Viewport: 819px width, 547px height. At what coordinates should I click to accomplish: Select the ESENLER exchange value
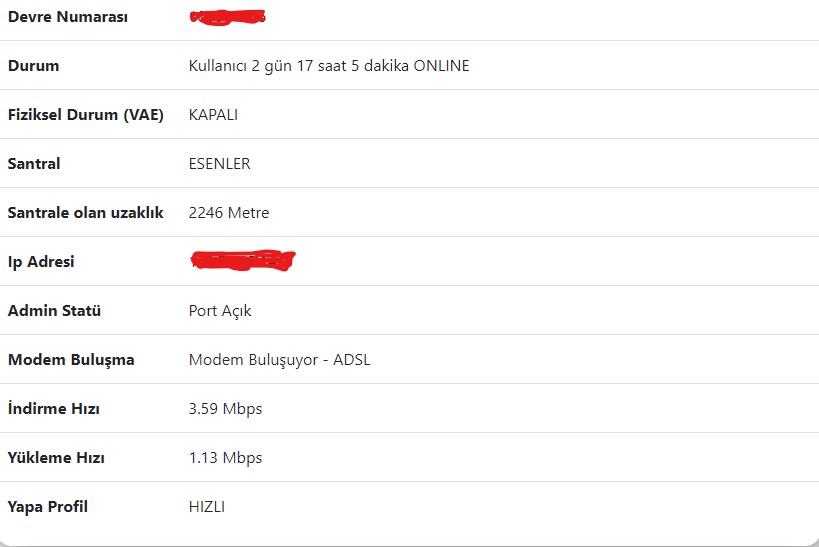[219, 164]
